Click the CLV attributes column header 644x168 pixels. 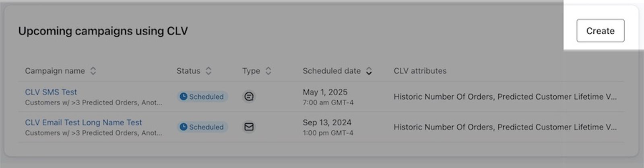coord(420,71)
